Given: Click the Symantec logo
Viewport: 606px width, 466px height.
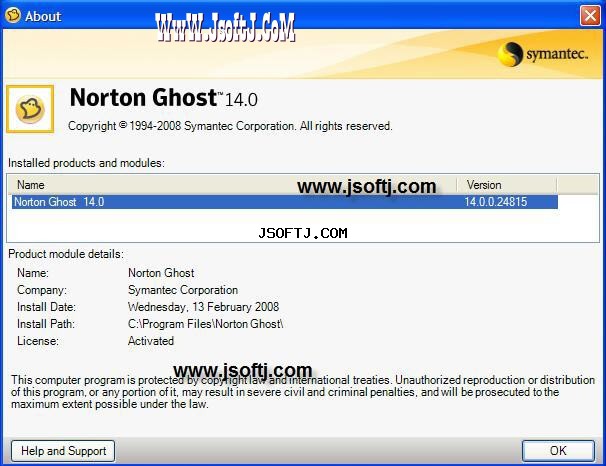Looking at the screenshot, I should [x=543, y=54].
